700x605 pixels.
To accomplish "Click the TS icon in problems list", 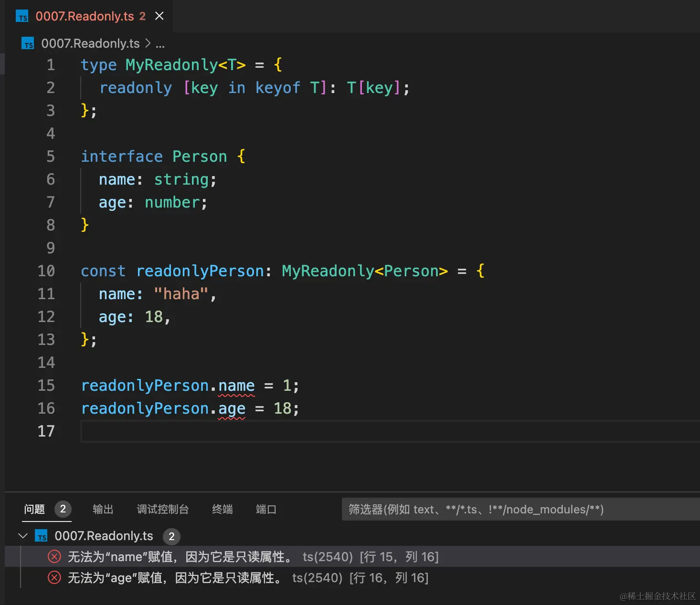I will 42,536.
